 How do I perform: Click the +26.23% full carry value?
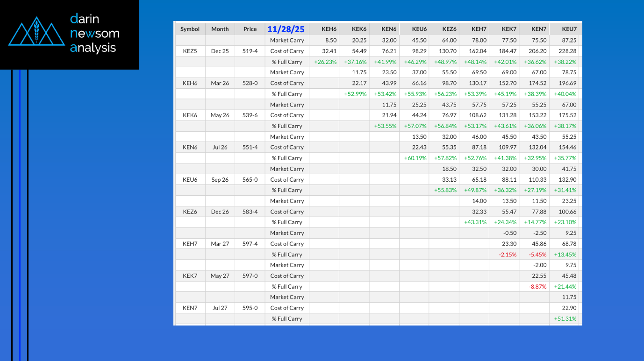325,62
